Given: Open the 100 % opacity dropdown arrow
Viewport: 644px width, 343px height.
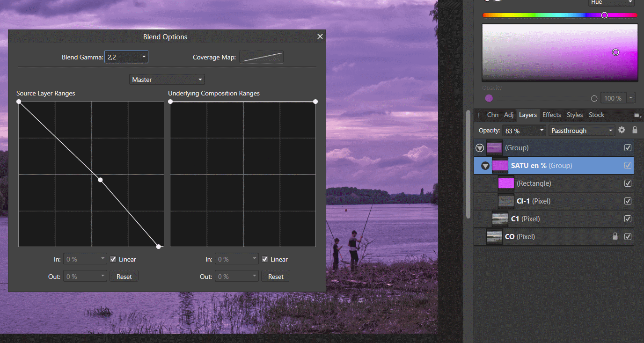Looking at the screenshot, I should point(631,98).
